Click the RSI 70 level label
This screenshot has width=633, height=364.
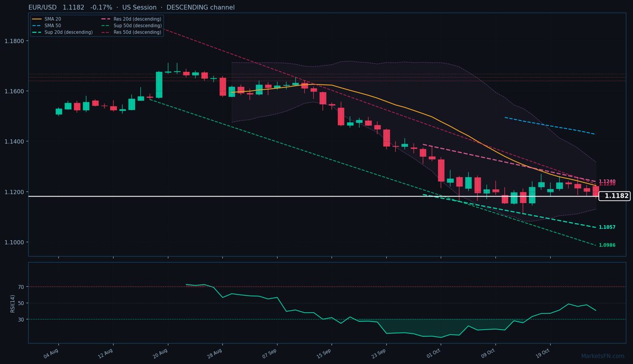coord(21,287)
